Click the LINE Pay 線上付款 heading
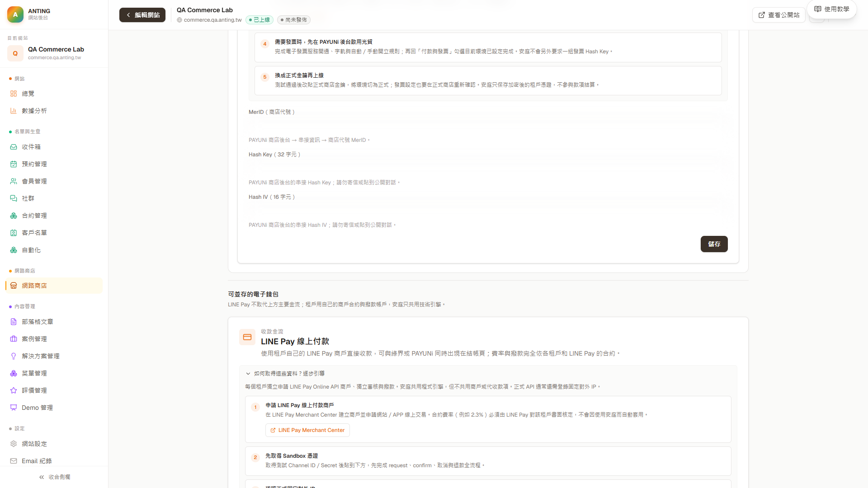Image resolution: width=868 pixels, height=488 pixels. tap(295, 342)
